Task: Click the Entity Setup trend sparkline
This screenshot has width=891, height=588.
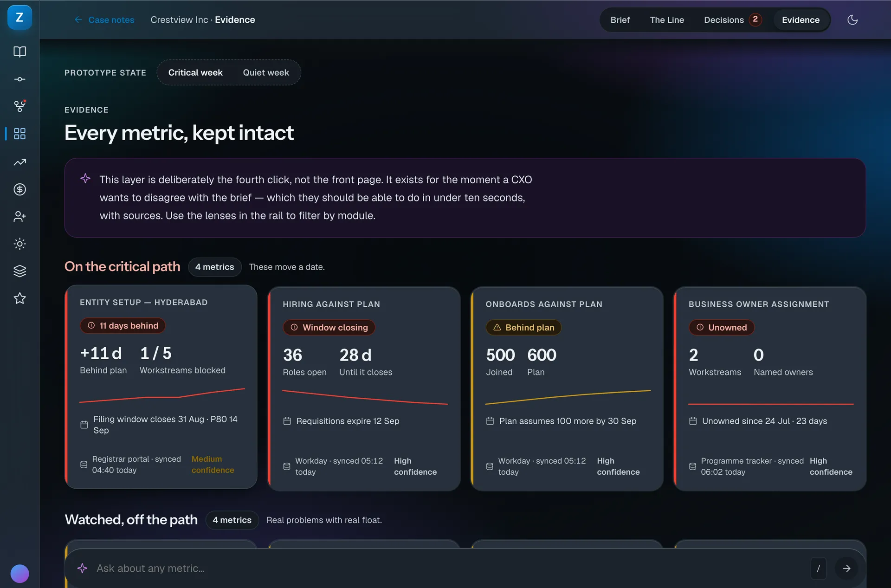Action: tap(162, 395)
